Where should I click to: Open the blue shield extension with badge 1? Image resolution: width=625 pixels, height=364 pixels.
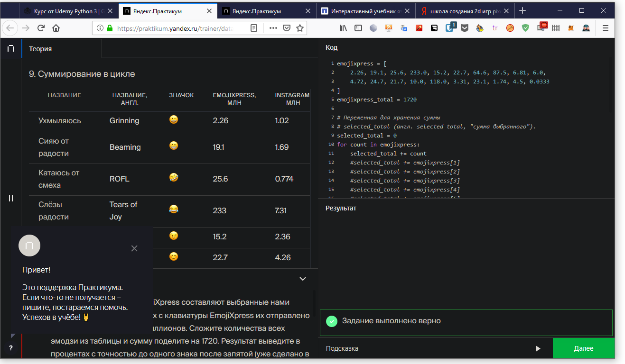click(449, 27)
